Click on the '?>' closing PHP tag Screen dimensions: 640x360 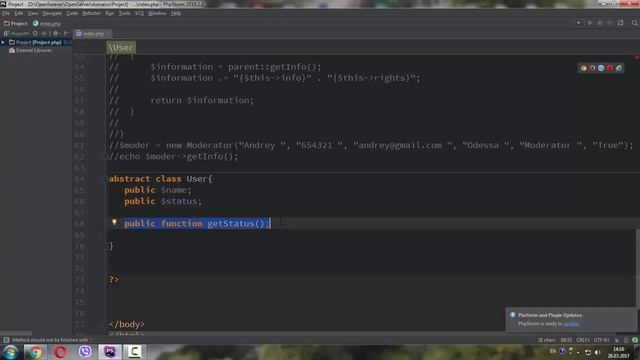tap(114, 280)
